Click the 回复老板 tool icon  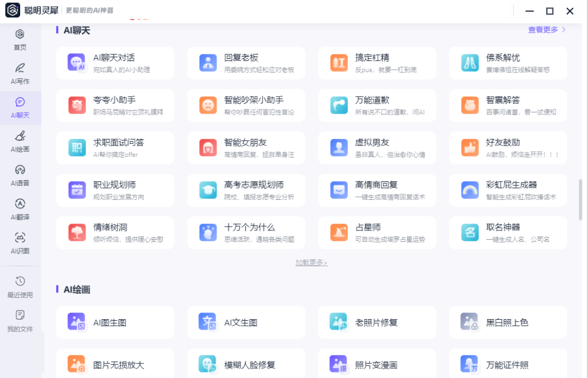(x=207, y=63)
